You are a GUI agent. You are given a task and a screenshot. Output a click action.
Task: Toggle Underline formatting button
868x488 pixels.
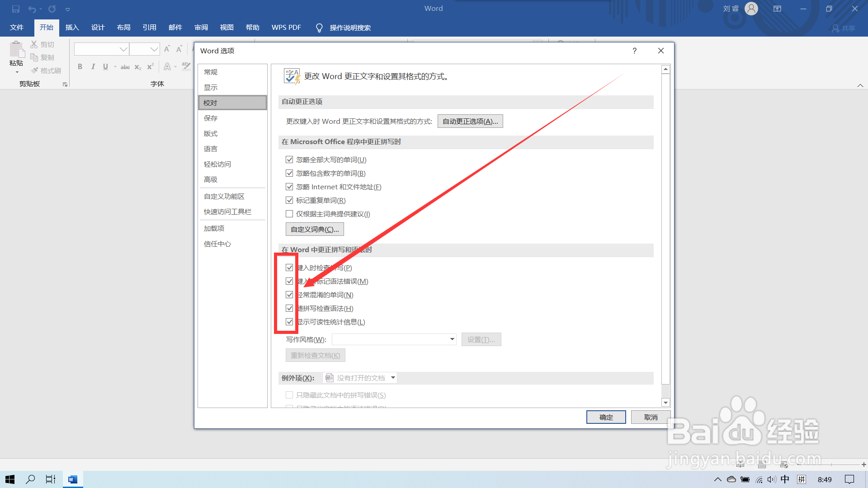[x=105, y=67]
